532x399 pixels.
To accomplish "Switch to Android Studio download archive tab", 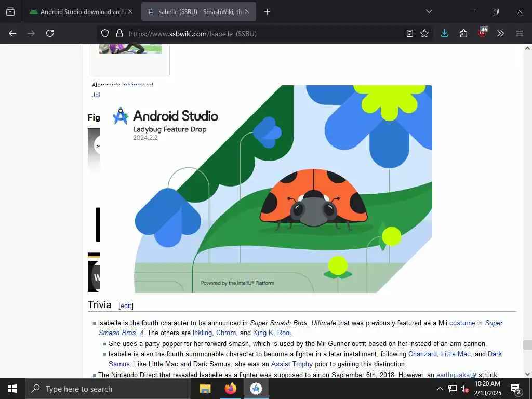I will 82,11.
